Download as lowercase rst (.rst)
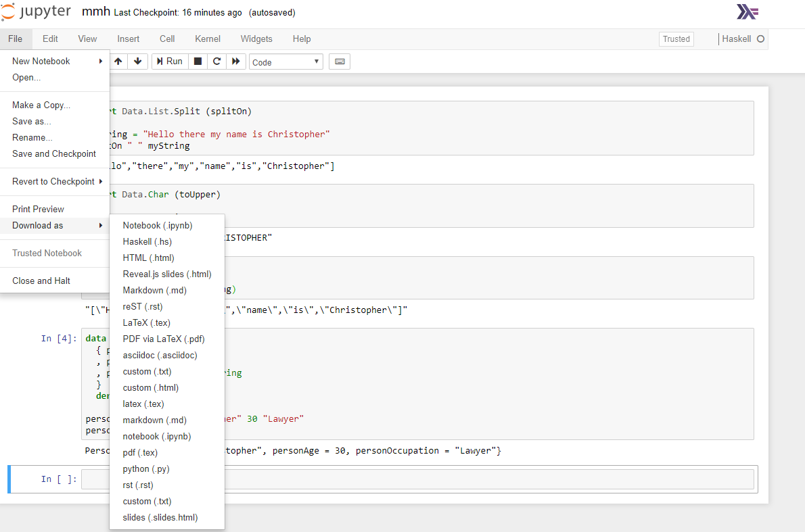The image size is (805, 532). coord(167,485)
